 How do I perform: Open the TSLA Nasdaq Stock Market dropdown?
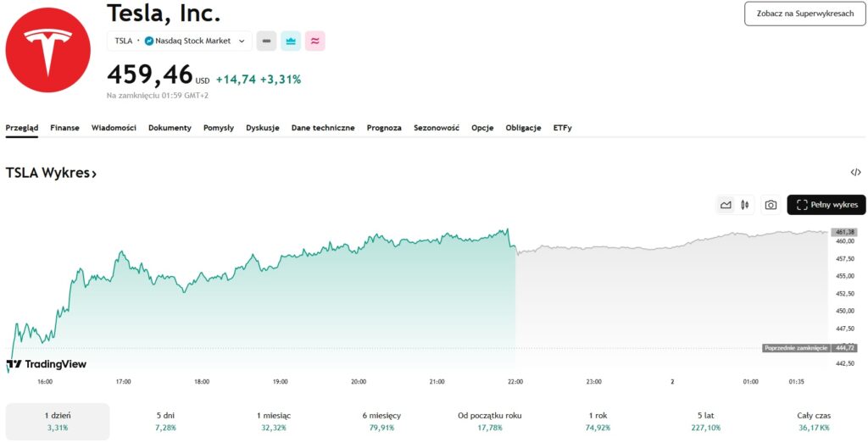click(179, 41)
